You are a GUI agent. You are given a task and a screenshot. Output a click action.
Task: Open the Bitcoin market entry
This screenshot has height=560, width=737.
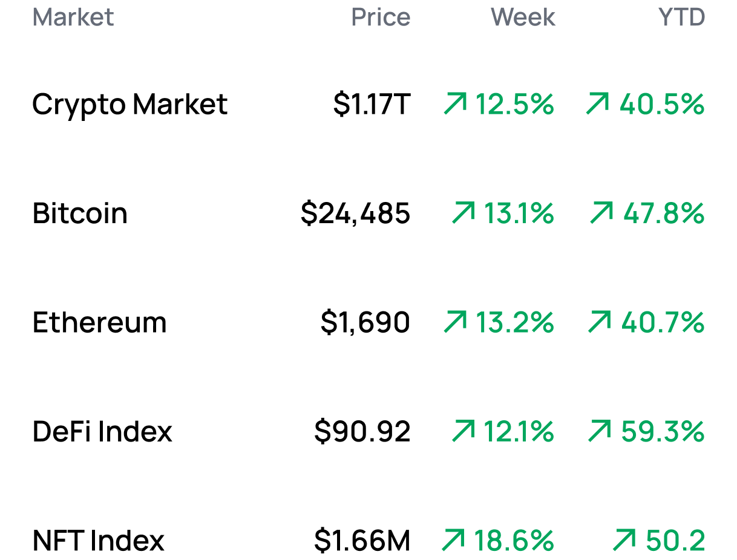coord(80,213)
